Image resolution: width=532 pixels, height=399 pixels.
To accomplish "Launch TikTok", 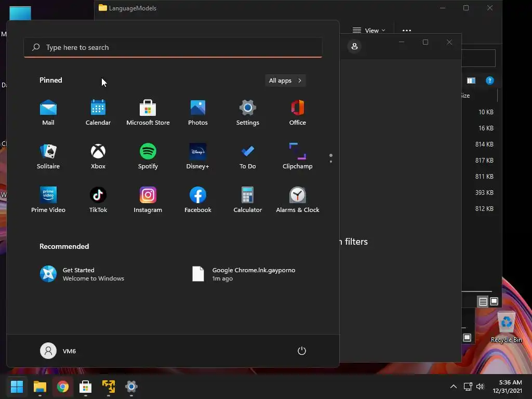I will click(x=98, y=200).
